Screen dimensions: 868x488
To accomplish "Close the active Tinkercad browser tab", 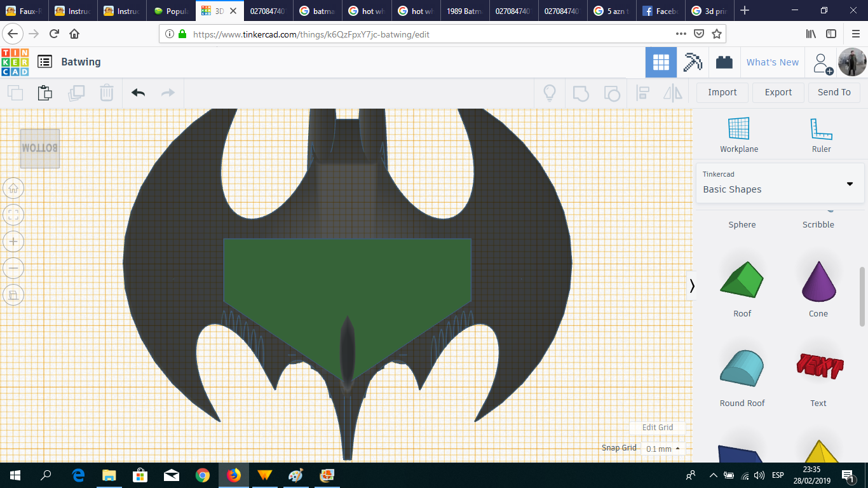I will coord(233,11).
